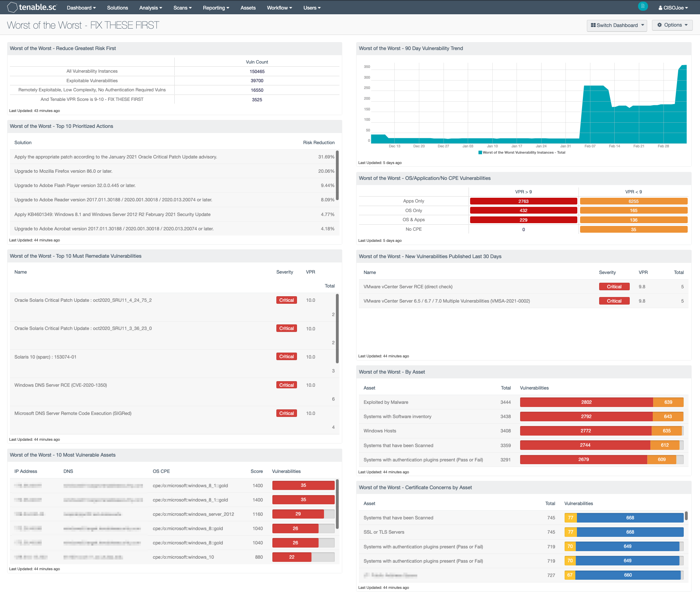Click the 10 Most Vulnerable Assets scrollbar
Viewport: 700px width, 598px height.
click(x=337, y=504)
